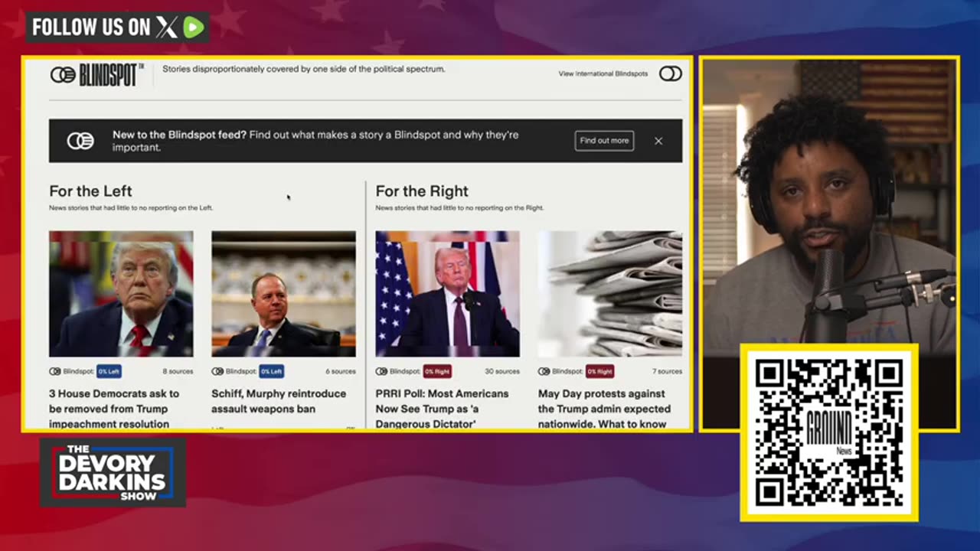The width and height of the screenshot is (980, 551).
Task: Click The DeVory Darkins Show logo
Action: tap(113, 472)
